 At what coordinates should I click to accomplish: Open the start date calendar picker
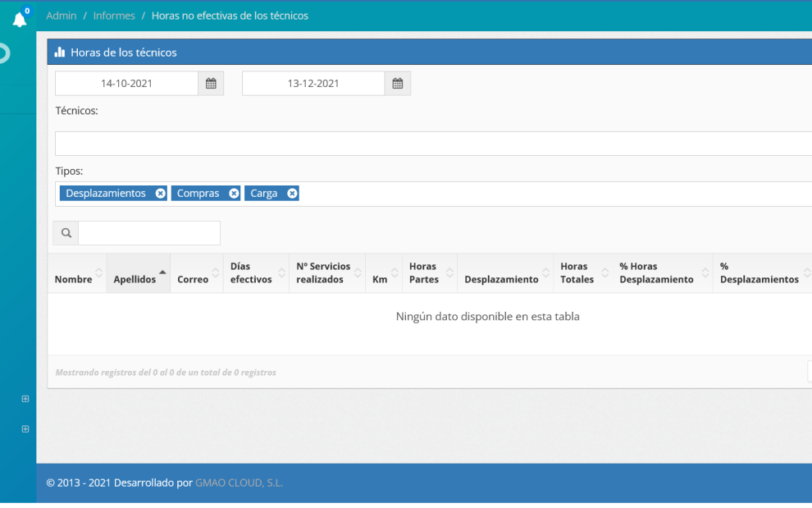click(210, 83)
